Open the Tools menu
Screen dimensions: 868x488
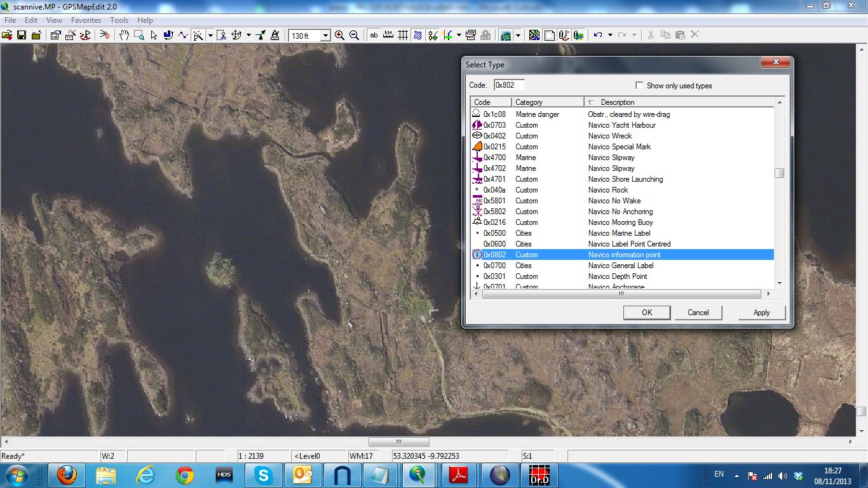(119, 20)
